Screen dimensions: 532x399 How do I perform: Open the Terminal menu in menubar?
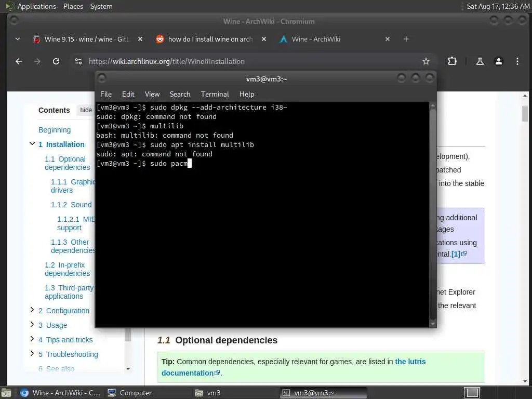point(215,95)
